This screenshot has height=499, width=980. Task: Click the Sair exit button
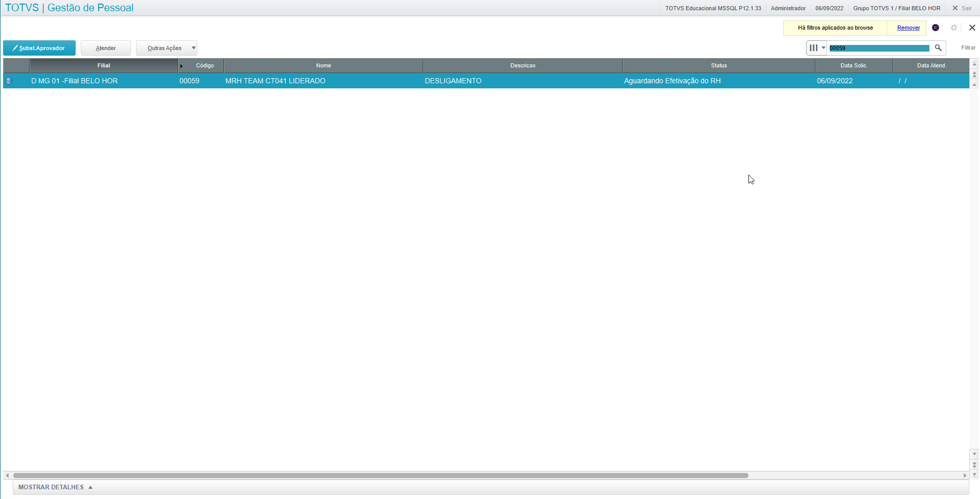click(962, 8)
